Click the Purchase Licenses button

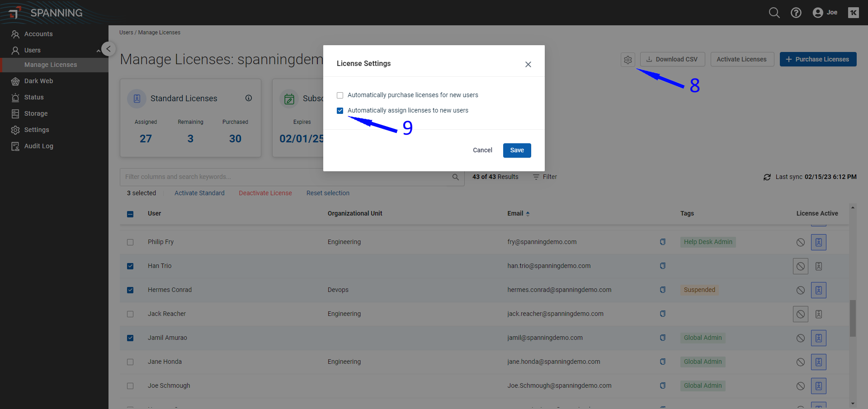point(818,59)
